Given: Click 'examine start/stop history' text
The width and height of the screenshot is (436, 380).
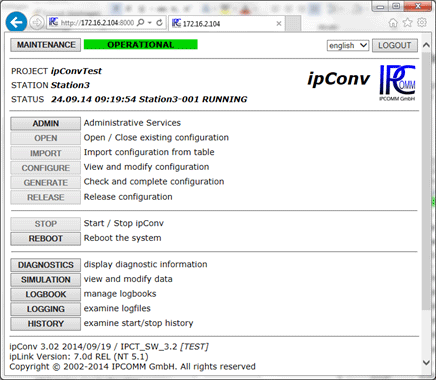Looking at the screenshot, I should coord(138,323).
